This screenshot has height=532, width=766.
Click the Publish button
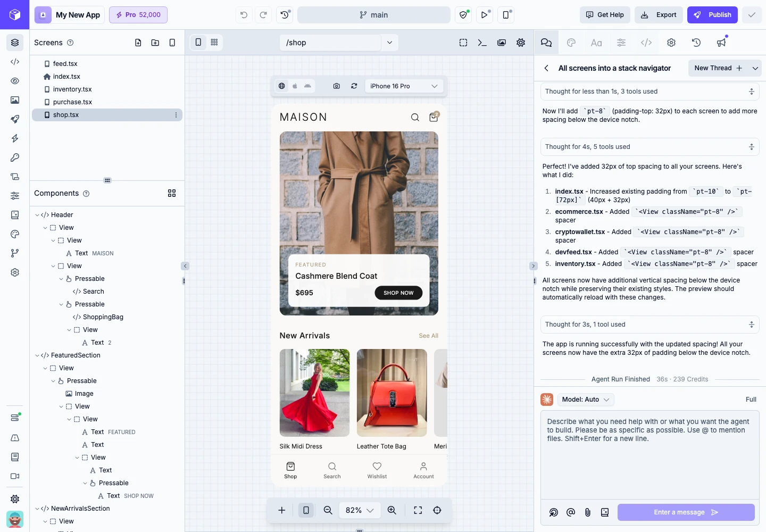click(712, 15)
